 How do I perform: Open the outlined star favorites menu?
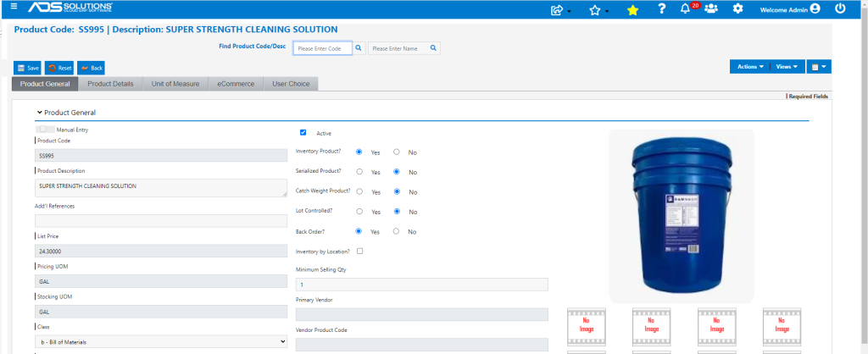pos(594,10)
